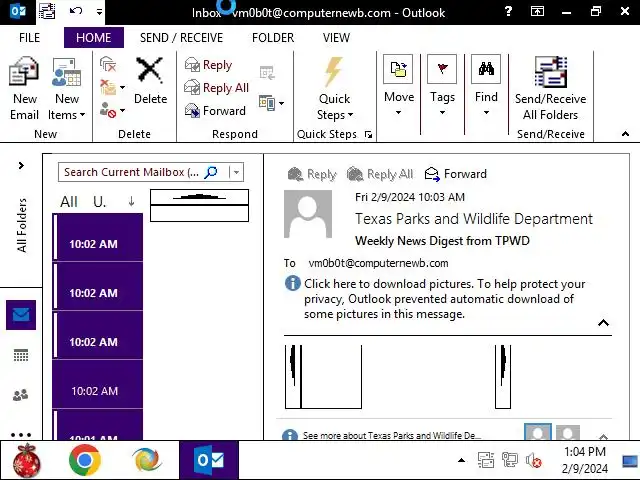Click the first people pane contact photo
The height and width of the screenshot is (480, 640).
(x=538, y=432)
